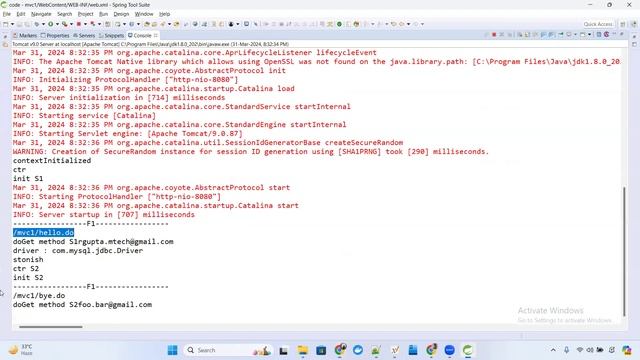Open the weather widget on taskbar
This screenshot has width=640, height=360.
(20, 350)
